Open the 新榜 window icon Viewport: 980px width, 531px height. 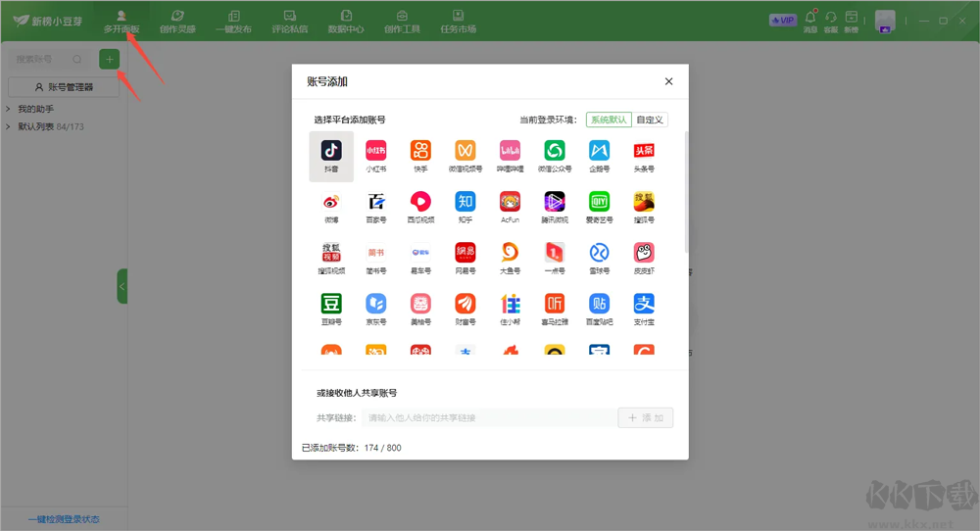(852, 21)
